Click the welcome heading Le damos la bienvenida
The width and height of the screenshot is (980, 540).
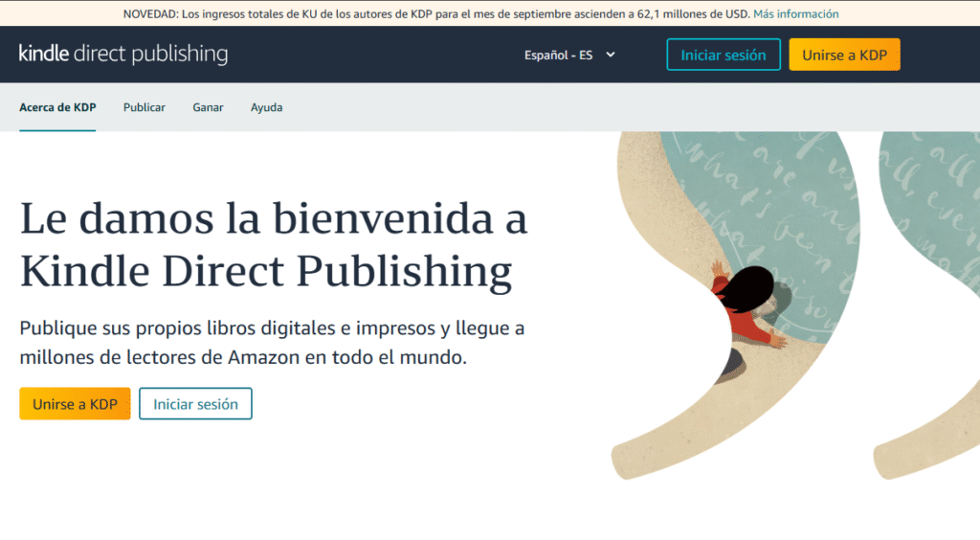[273, 244]
